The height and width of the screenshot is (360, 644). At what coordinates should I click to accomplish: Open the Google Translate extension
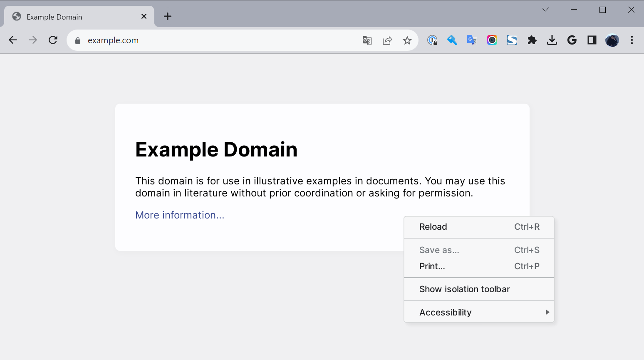(472, 40)
